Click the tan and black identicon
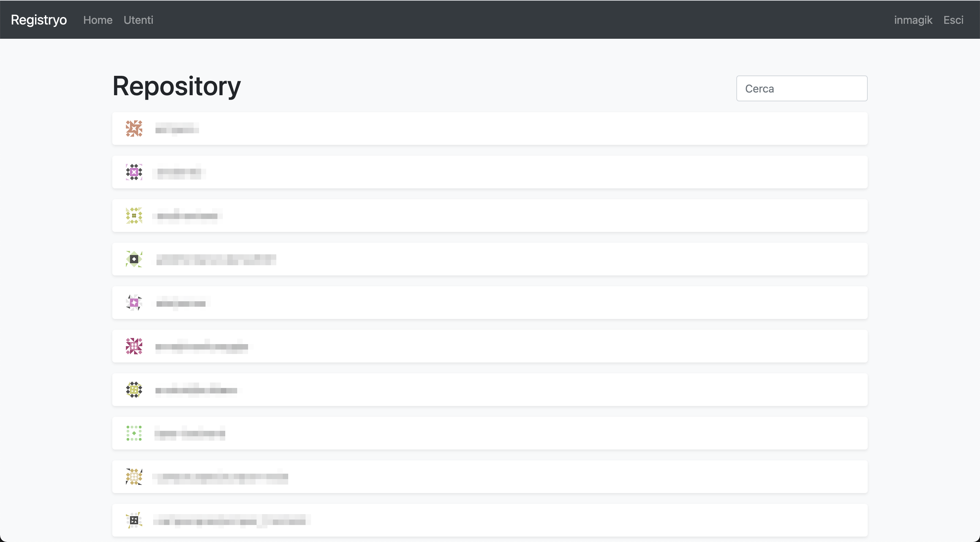980x542 pixels. coord(134,477)
